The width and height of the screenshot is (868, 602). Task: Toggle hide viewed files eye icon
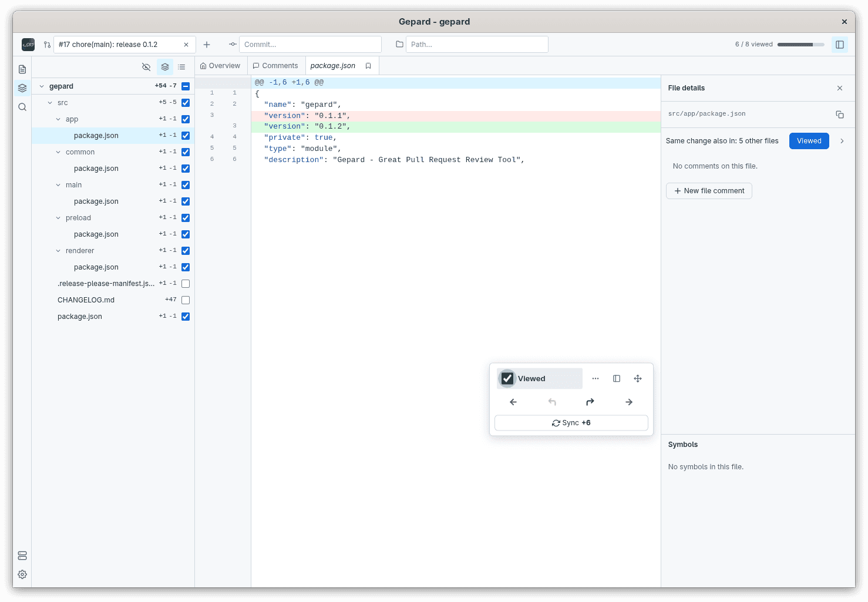coord(146,67)
